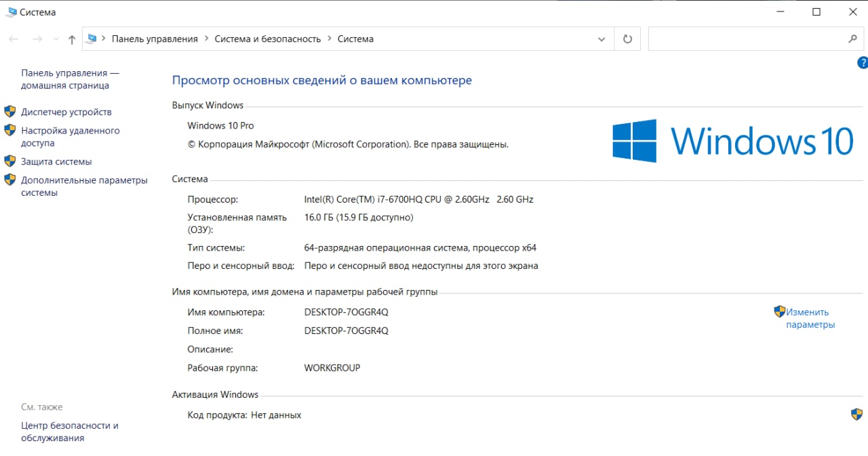The height and width of the screenshot is (456, 868).
Task: Expand chevron after Панель управления breadcrumb
Action: [207, 39]
